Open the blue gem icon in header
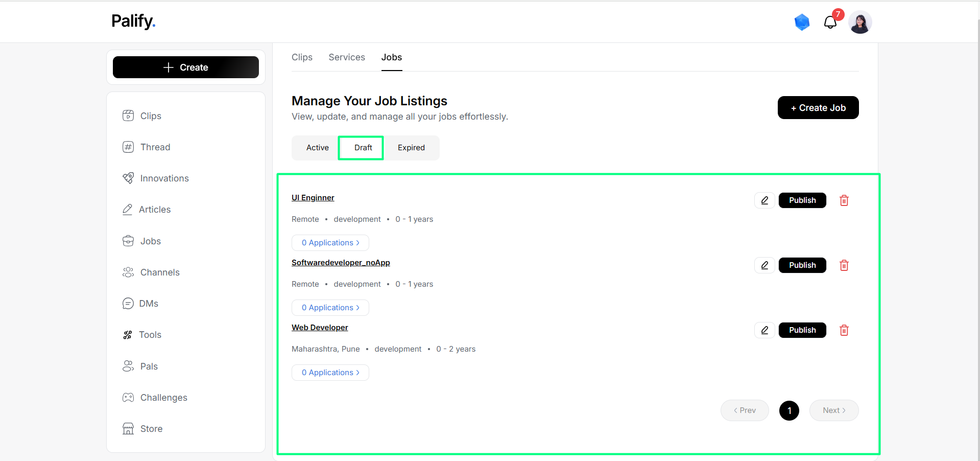Viewport: 980px width, 461px height. point(802,22)
